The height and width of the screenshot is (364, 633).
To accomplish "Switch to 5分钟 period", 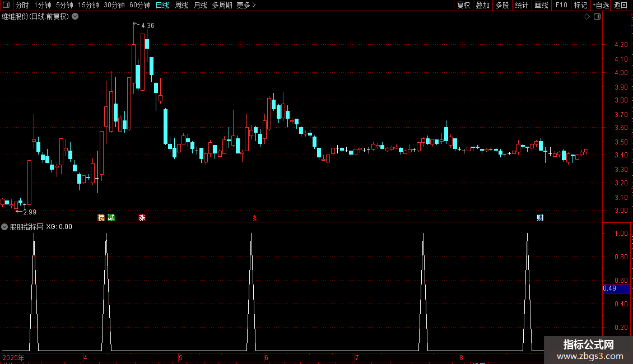I will point(64,5).
